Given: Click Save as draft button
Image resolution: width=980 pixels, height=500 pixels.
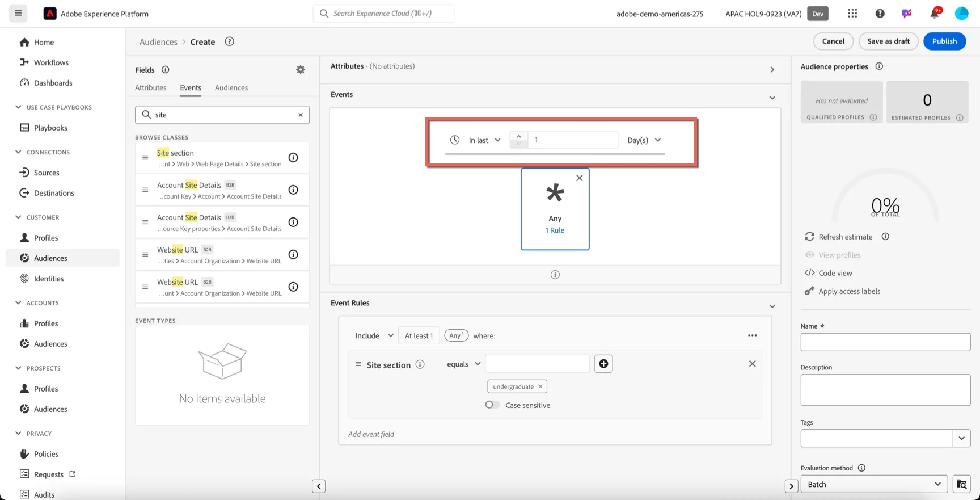Looking at the screenshot, I should (x=888, y=41).
